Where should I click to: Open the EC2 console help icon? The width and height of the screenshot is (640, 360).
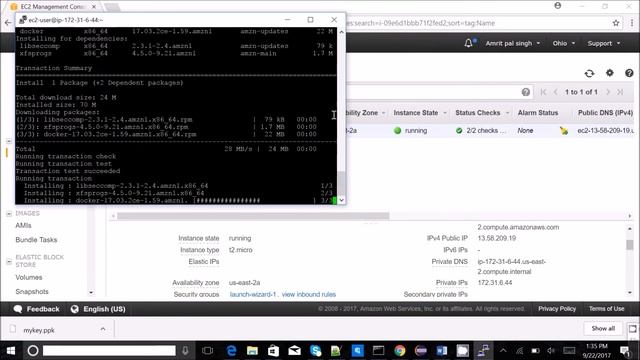click(x=629, y=73)
